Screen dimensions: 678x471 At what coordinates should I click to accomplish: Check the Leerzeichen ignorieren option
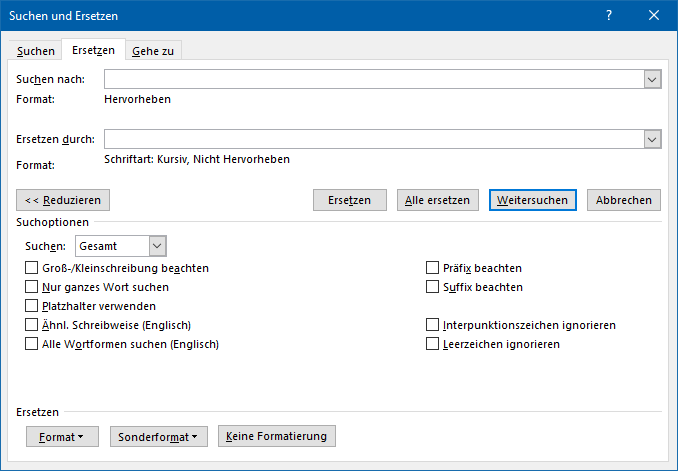click(x=432, y=344)
